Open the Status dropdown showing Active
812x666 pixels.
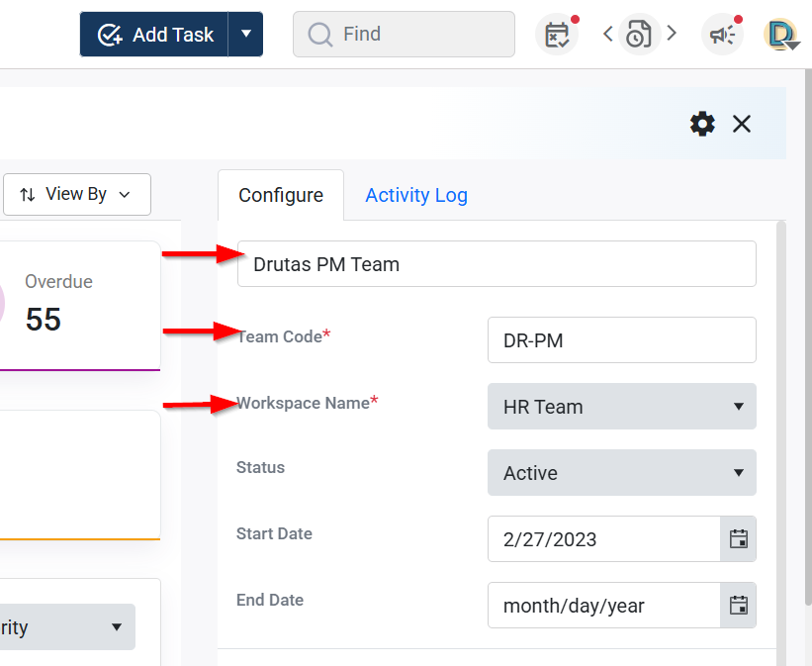point(621,473)
